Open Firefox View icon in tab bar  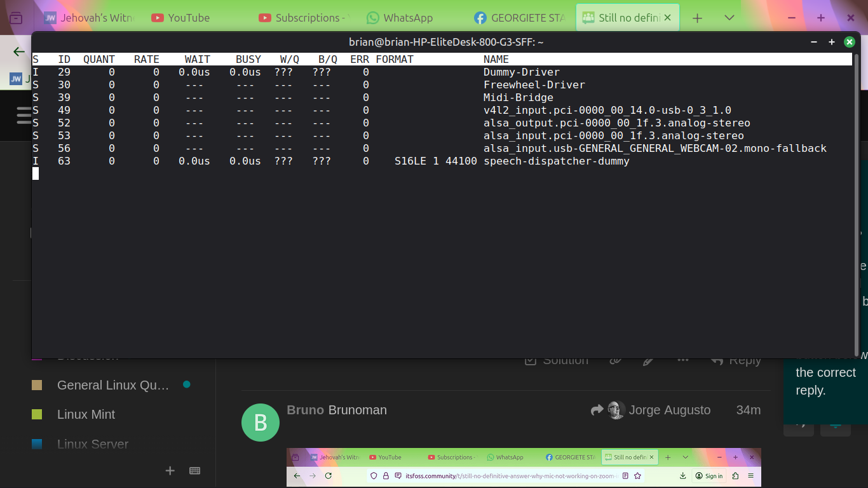point(16,18)
